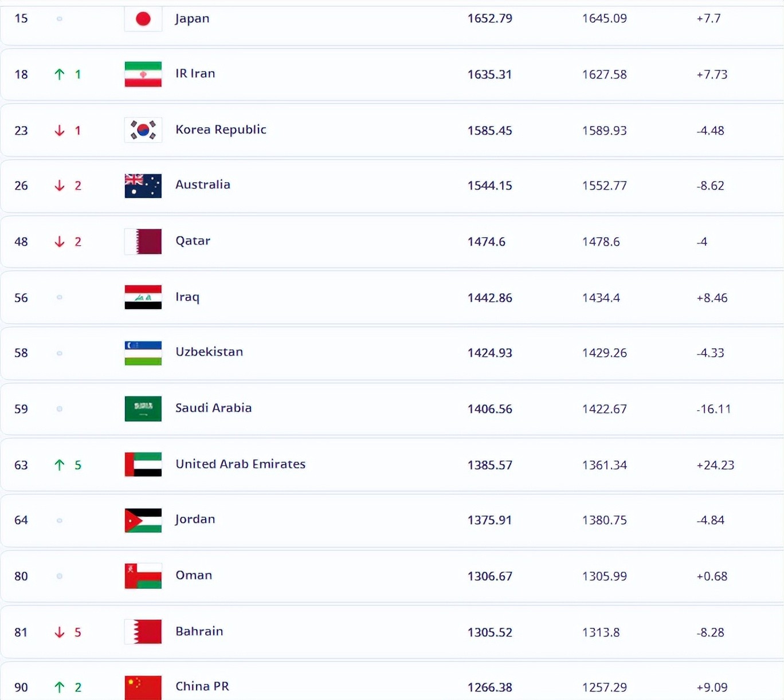784x700 pixels.
Task: Open the Jordan team link
Action: pos(195,520)
